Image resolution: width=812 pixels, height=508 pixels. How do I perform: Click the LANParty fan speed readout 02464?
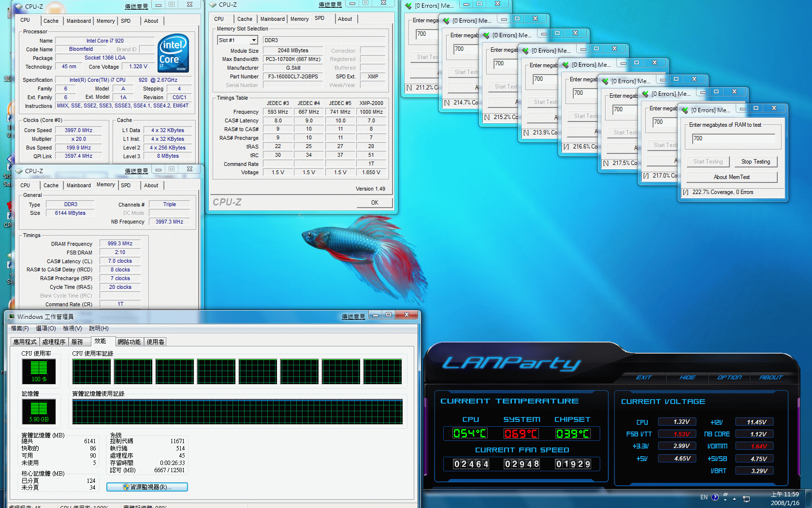click(471, 464)
